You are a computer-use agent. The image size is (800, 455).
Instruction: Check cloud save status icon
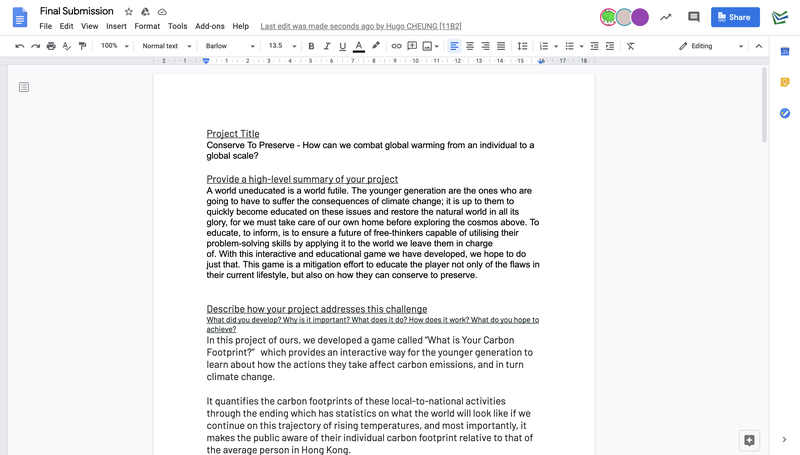[162, 12]
